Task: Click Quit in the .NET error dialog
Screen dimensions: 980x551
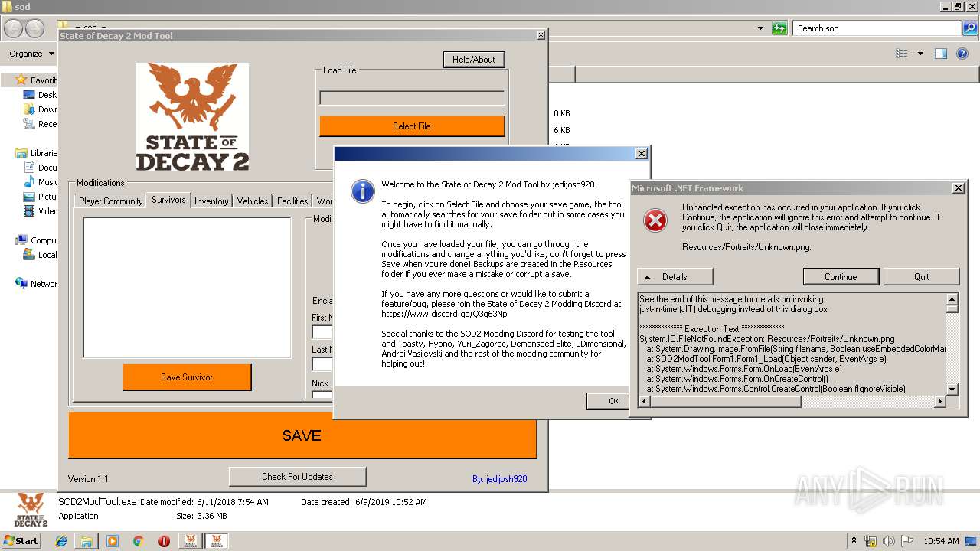Action: (922, 277)
